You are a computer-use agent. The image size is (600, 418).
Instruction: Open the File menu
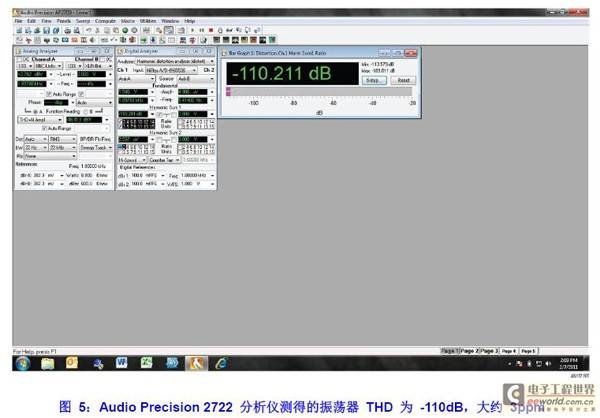(x=18, y=21)
